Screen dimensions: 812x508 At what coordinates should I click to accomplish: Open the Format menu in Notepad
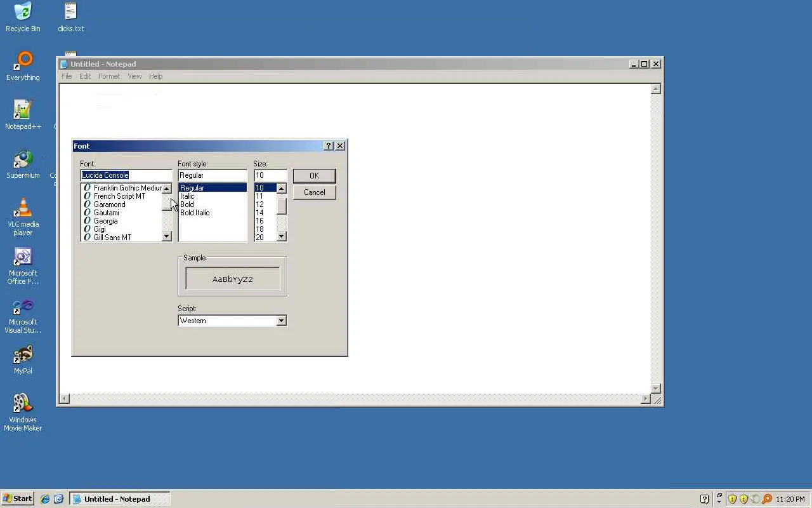(109, 76)
